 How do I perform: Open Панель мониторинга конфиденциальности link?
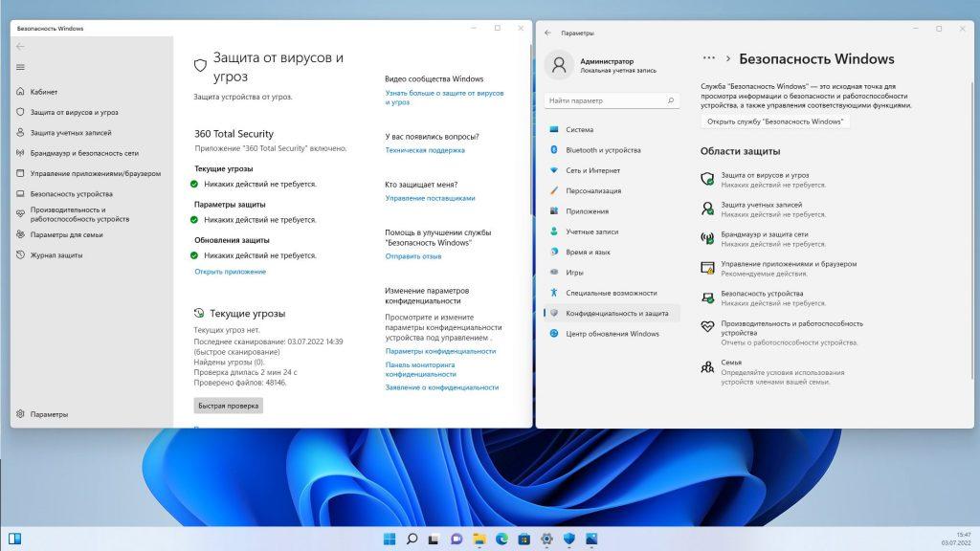coord(421,369)
